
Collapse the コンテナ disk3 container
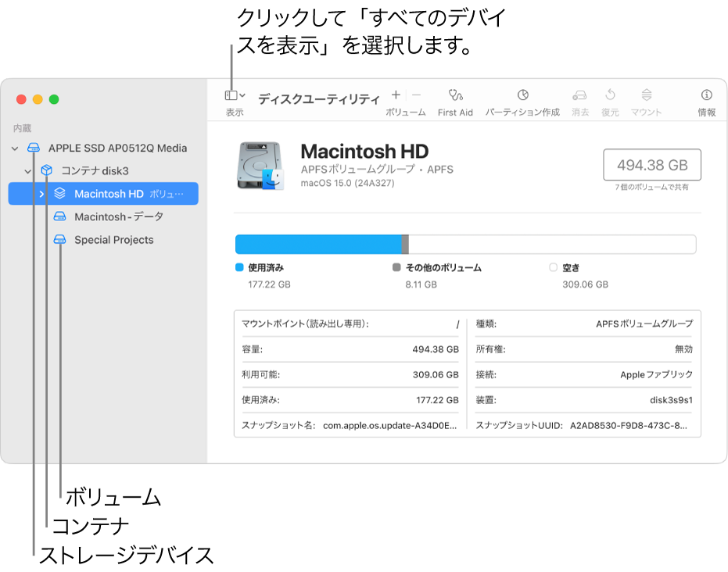point(28,171)
